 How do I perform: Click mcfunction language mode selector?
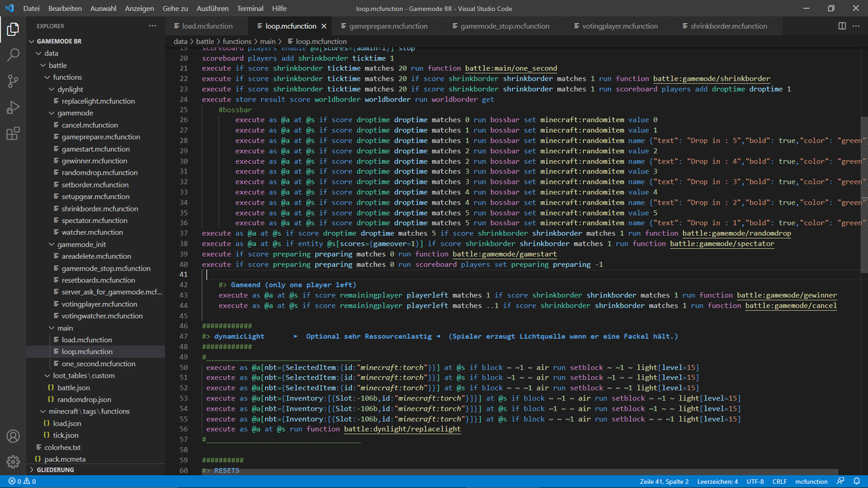point(811,481)
